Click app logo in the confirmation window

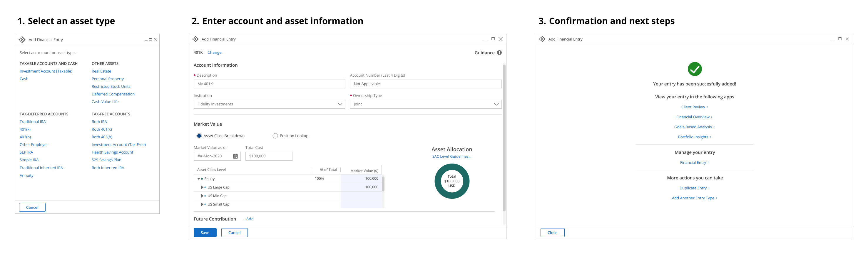click(x=542, y=39)
